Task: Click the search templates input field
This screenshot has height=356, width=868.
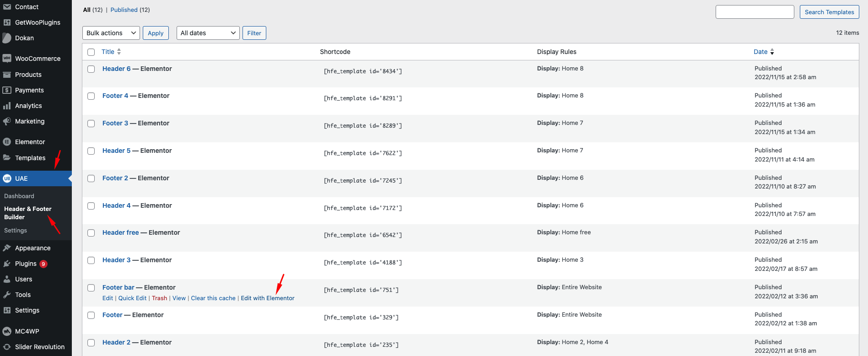Action: click(755, 12)
